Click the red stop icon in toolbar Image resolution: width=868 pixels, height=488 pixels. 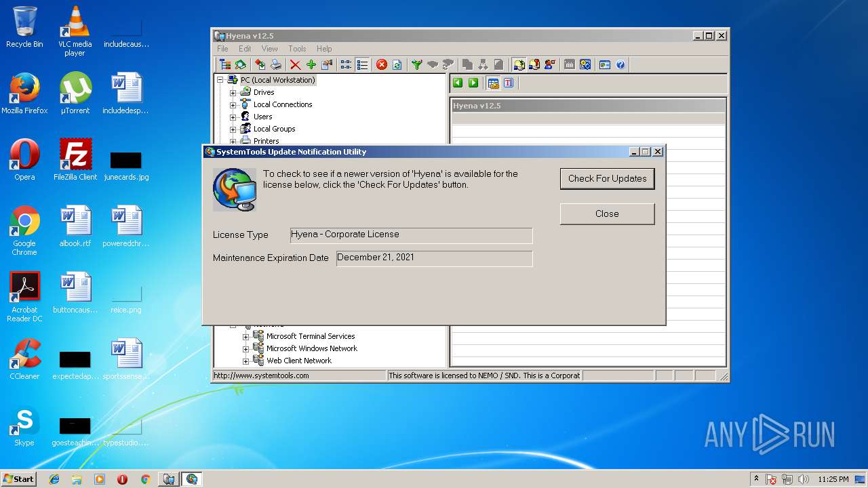click(x=382, y=64)
